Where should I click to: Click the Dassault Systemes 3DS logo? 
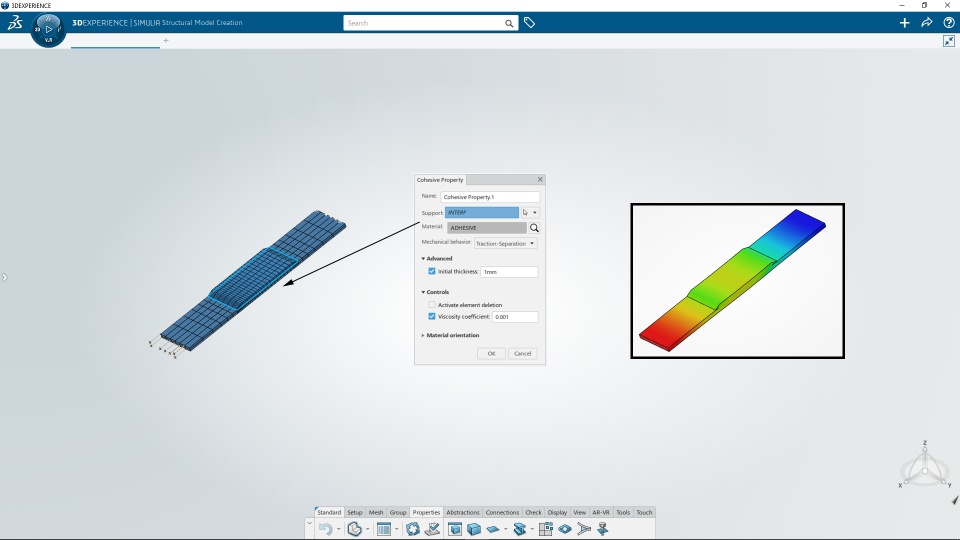click(x=15, y=23)
